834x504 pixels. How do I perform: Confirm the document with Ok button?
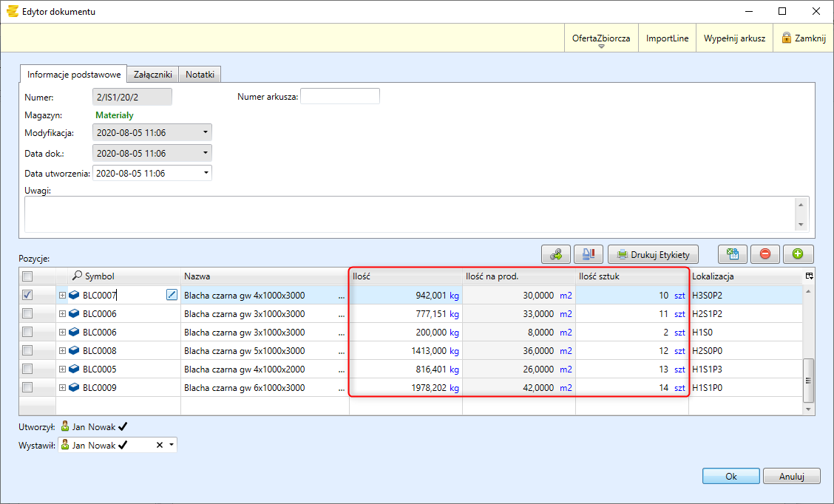click(730, 477)
